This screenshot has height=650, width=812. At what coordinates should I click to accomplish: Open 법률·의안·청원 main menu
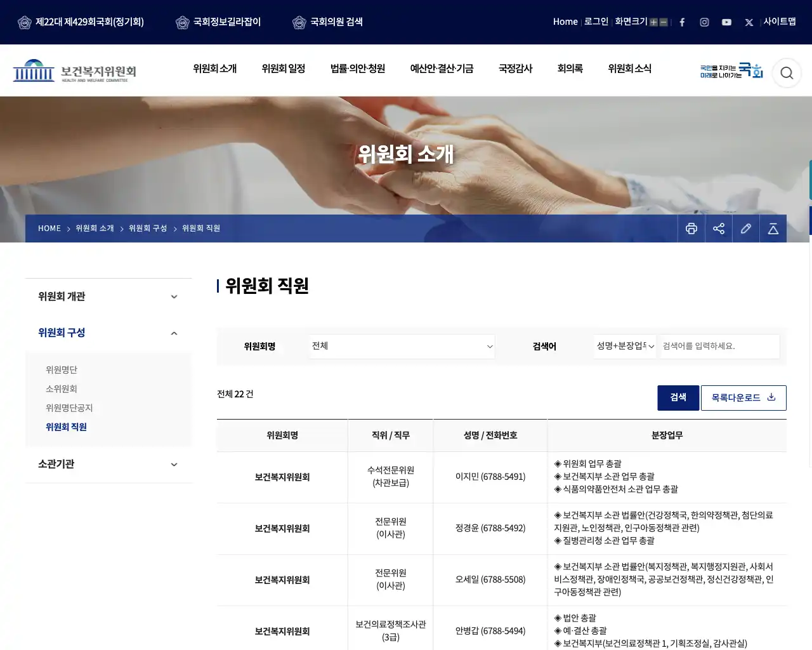[x=358, y=69]
